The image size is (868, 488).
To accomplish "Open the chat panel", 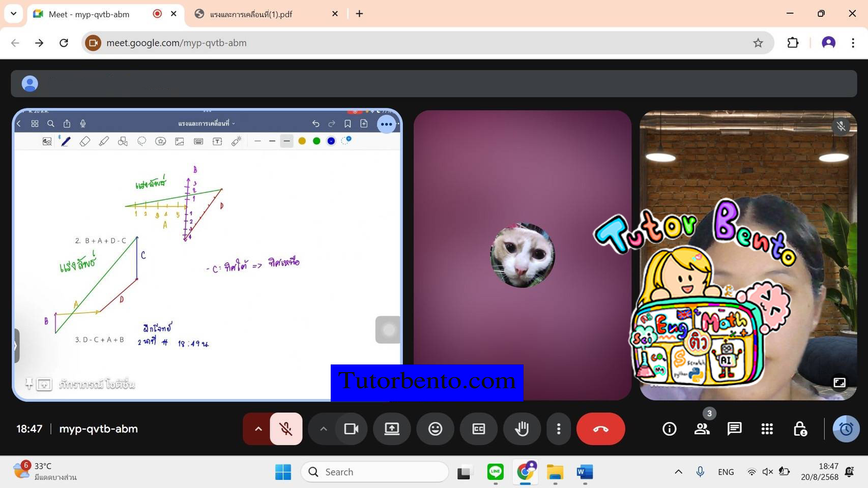I will [734, 429].
